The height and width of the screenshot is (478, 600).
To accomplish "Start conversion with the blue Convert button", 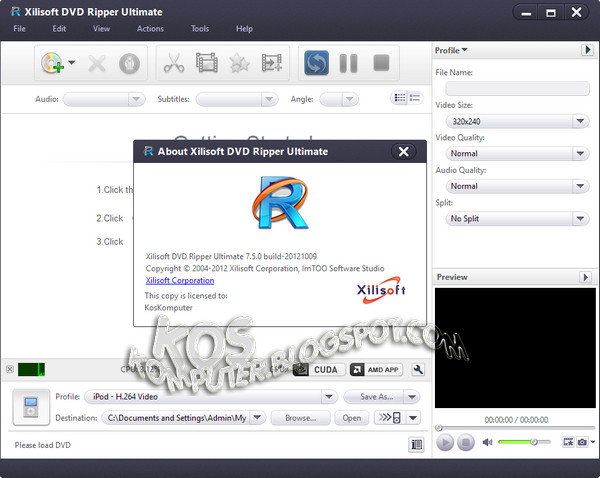I will 316,63.
